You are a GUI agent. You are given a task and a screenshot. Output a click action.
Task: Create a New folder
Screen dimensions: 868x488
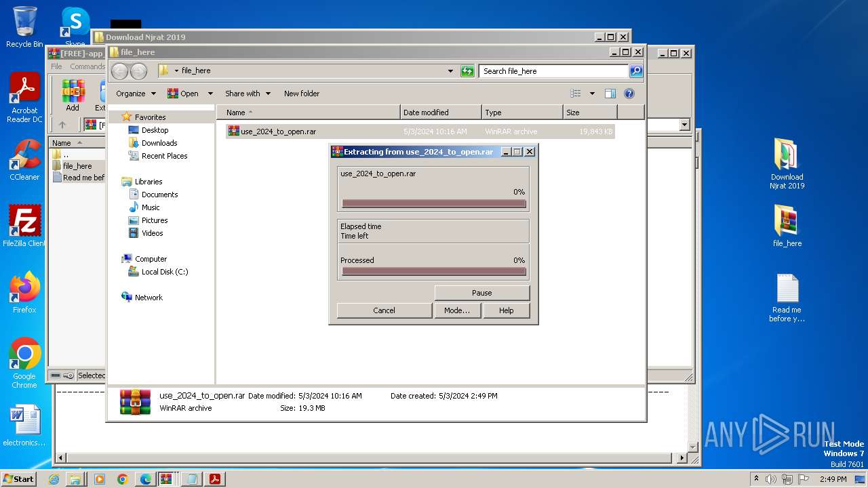pos(302,94)
